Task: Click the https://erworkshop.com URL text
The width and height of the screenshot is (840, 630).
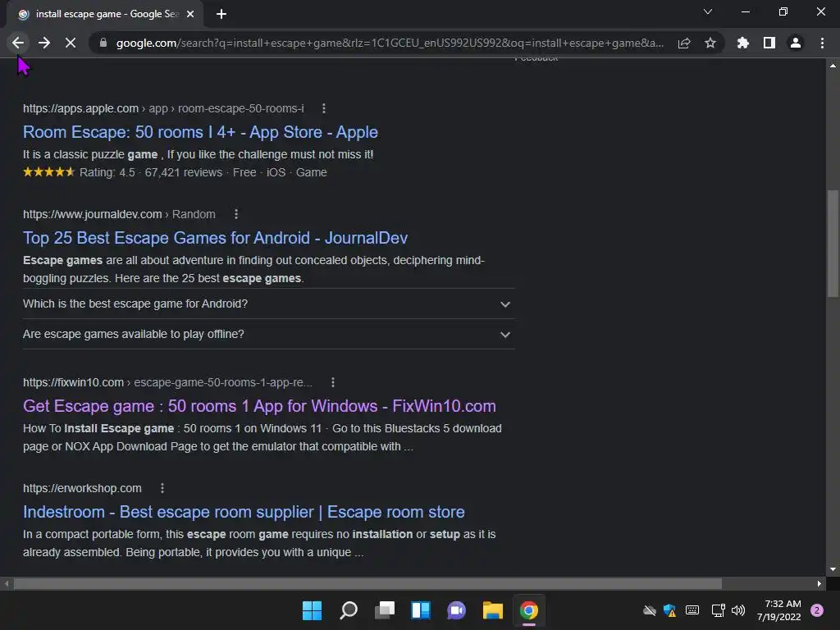Action: (x=82, y=488)
